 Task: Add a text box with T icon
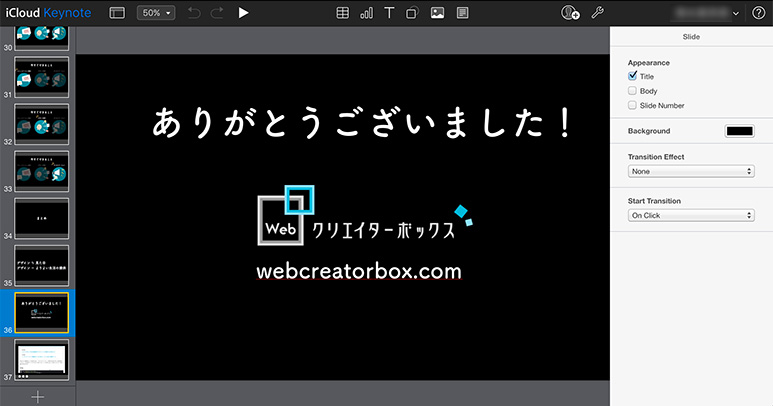tap(389, 13)
